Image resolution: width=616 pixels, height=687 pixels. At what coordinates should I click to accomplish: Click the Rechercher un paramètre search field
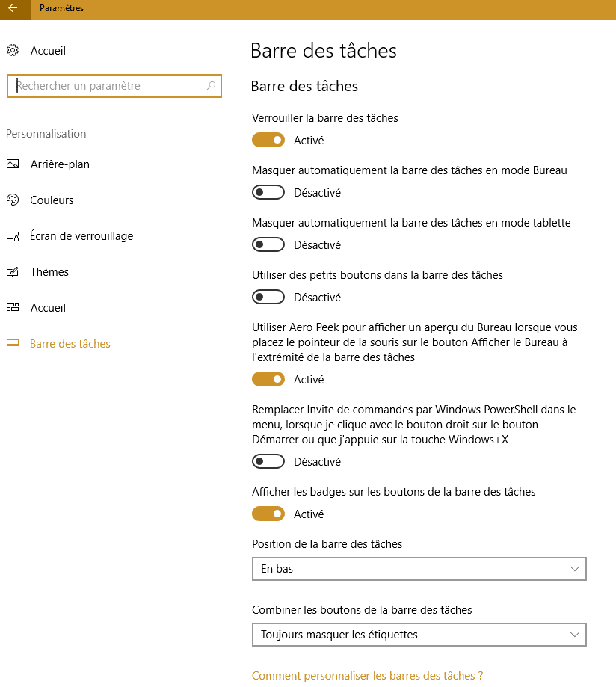pyautogui.click(x=108, y=86)
